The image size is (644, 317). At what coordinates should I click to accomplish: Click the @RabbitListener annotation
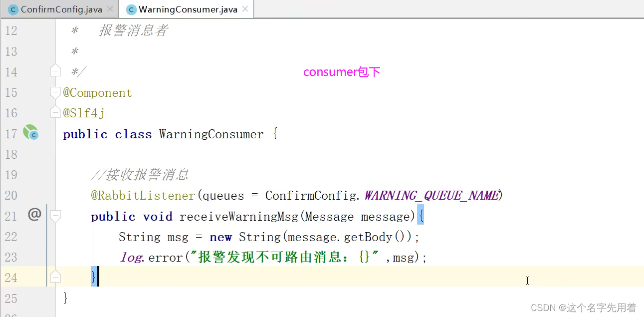[x=143, y=196]
